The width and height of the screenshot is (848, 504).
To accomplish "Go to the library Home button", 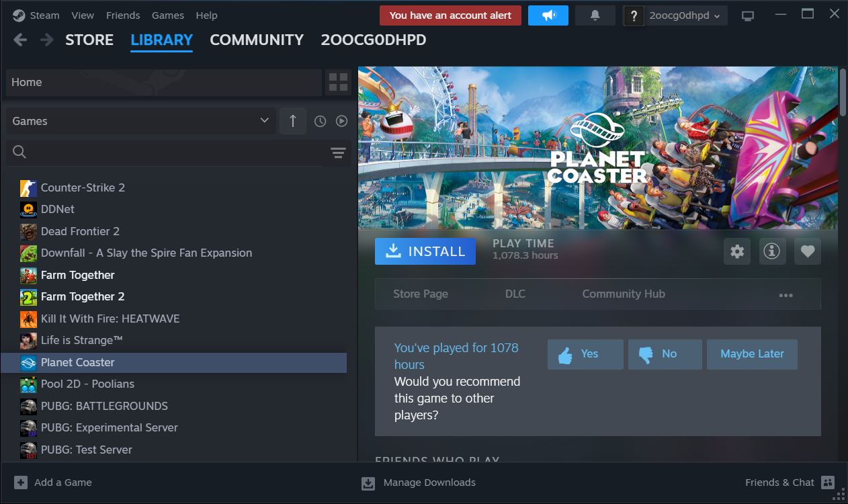I will (x=164, y=83).
